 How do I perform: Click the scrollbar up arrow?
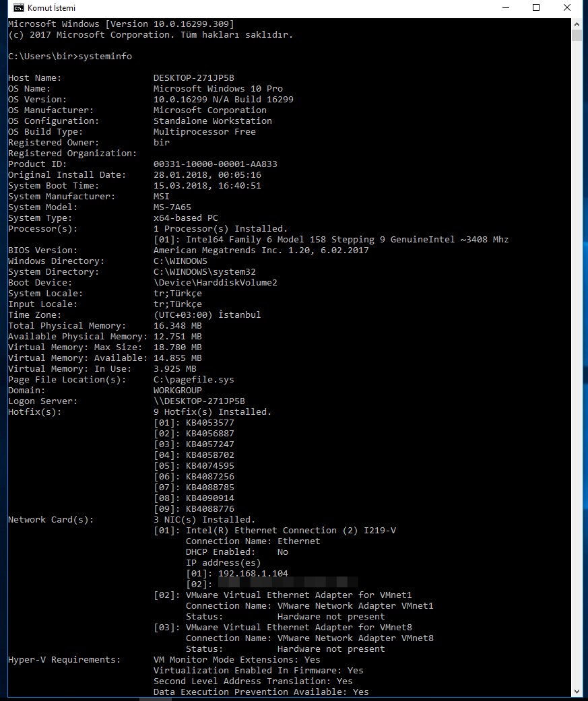tap(577, 24)
